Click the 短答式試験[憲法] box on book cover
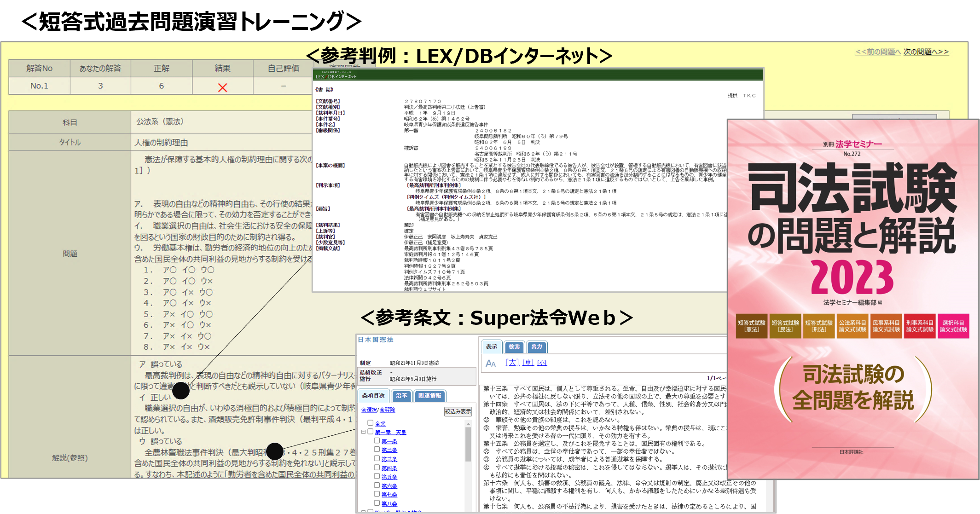The width and height of the screenshot is (980, 514). tap(752, 326)
